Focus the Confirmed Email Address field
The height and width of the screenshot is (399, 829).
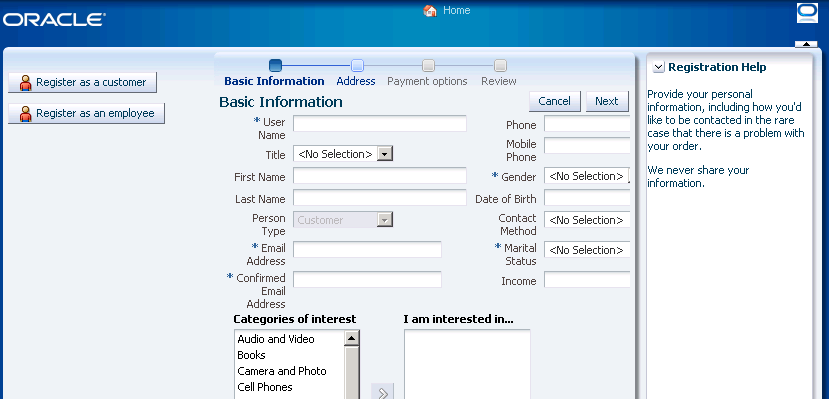[367, 280]
